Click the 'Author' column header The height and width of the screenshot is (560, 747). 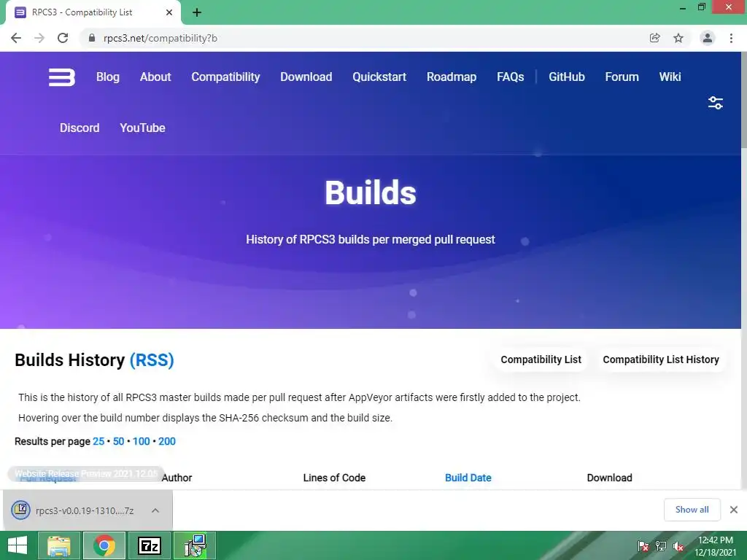click(x=177, y=478)
